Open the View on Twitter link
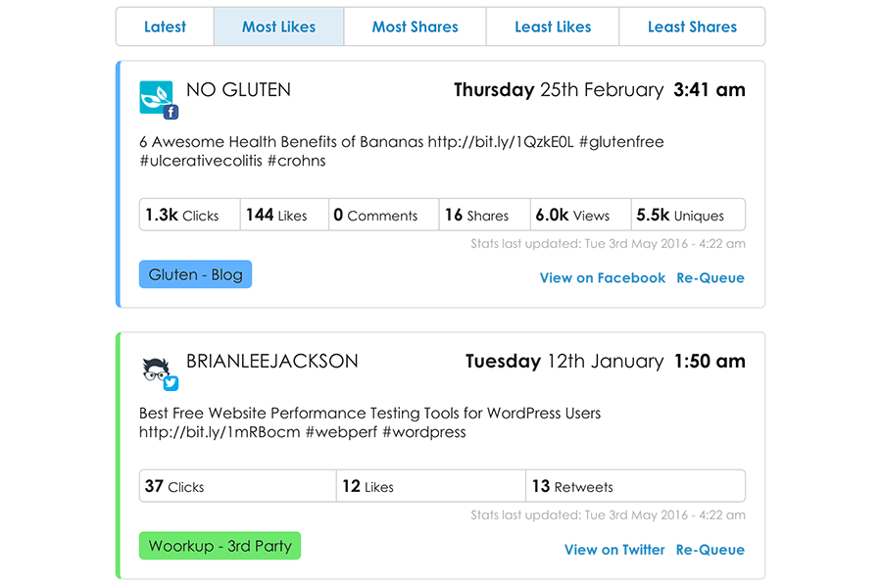This screenshot has height=588, width=882. pyautogui.click(x=614, y=550)
